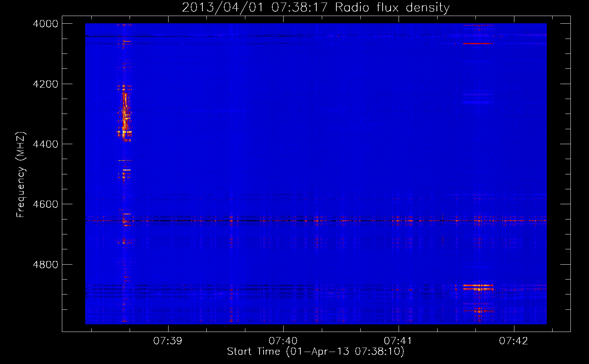The height and width of the screenshot is (364, 589).
Task: Select the "Frequency (MHZ)" y-axis label
Action: (x=21, y=175)
